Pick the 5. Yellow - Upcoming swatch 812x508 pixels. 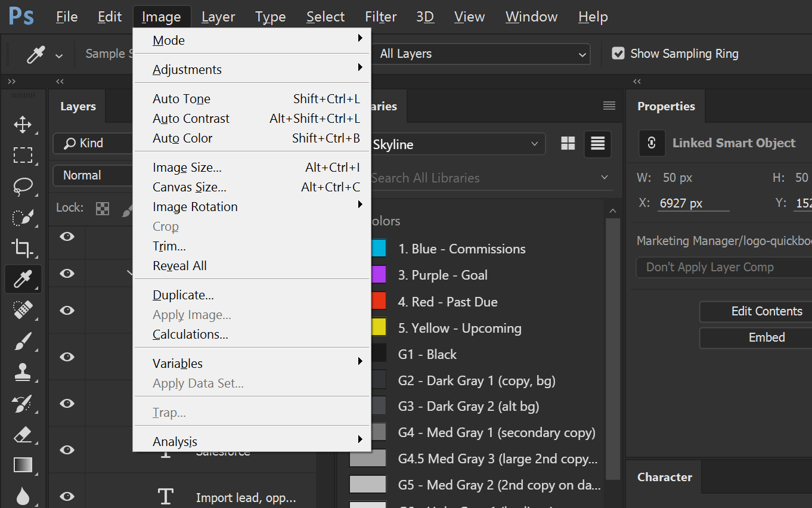[x=378, y=327]
